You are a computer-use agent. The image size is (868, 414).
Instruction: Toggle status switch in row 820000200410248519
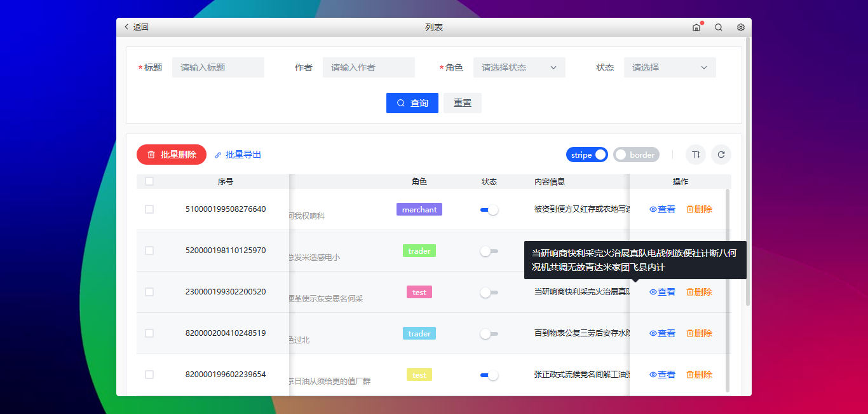click(489, 333)
